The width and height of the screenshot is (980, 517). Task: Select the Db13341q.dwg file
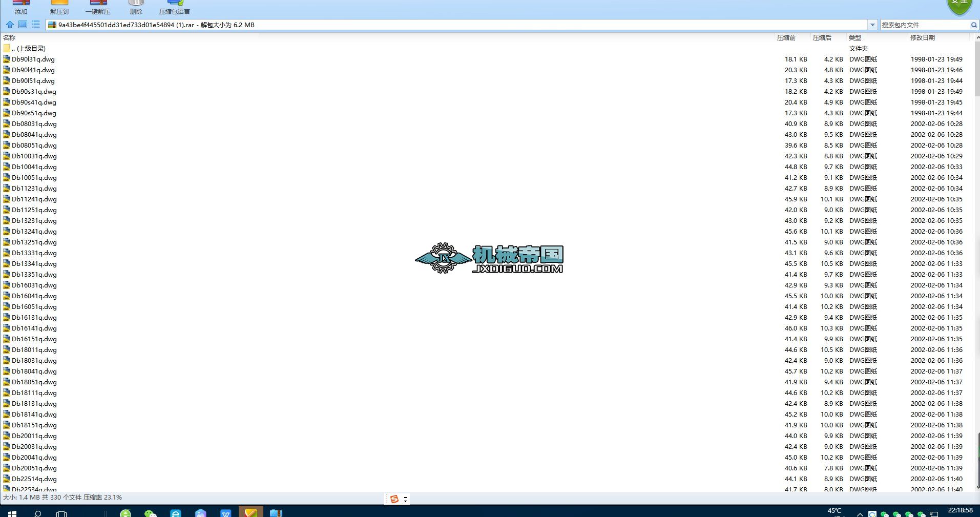[x=34, y=263]
